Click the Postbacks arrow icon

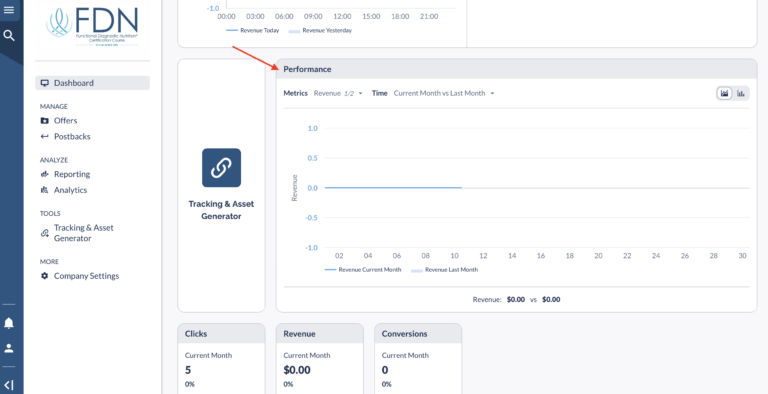click(45, 137)
